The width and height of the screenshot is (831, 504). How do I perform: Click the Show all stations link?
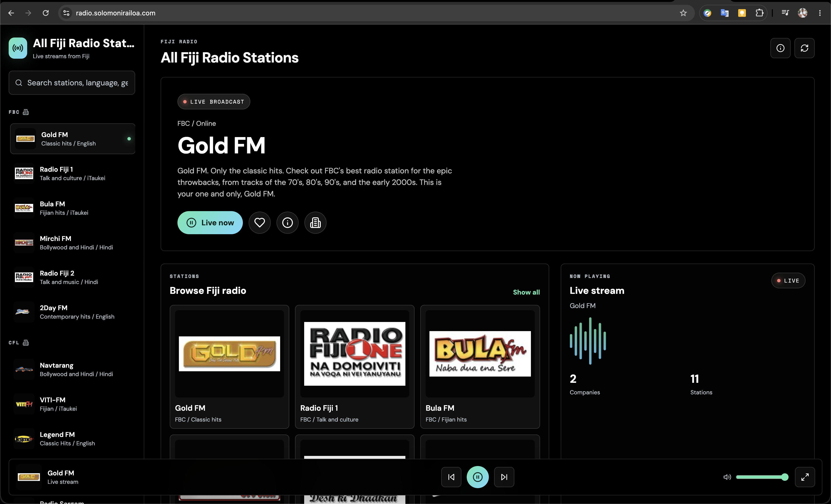click(x=526, y=292)
